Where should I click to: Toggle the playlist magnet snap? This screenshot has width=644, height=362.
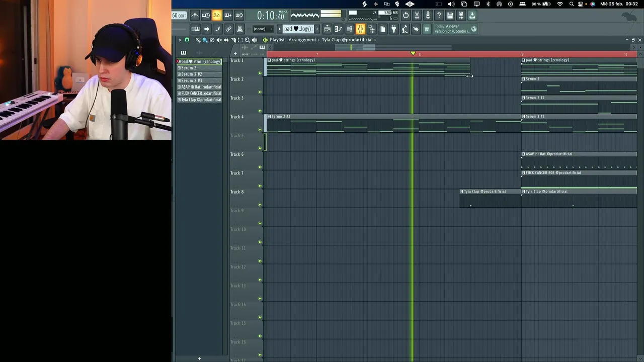tap(187, 40)
